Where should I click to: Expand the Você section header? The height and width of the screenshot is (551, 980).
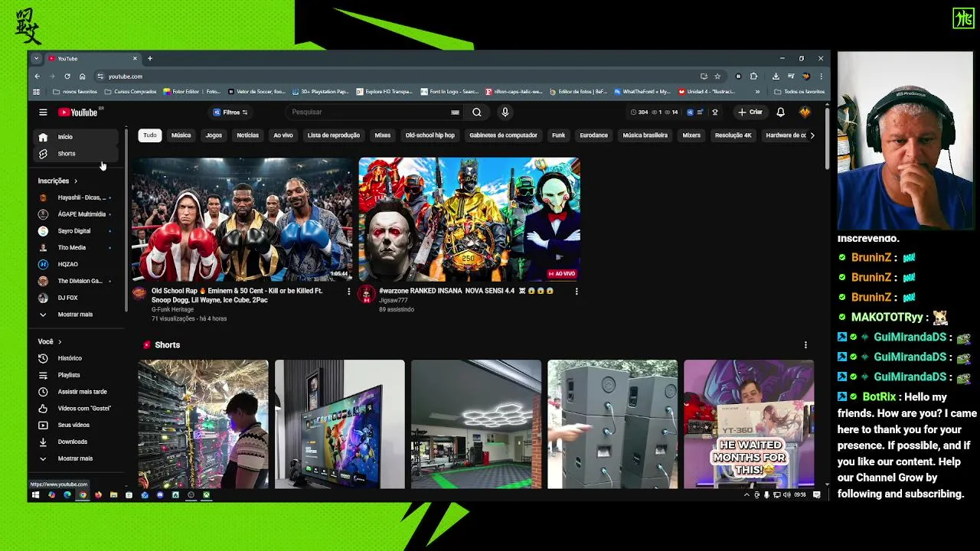pos(50,341)
